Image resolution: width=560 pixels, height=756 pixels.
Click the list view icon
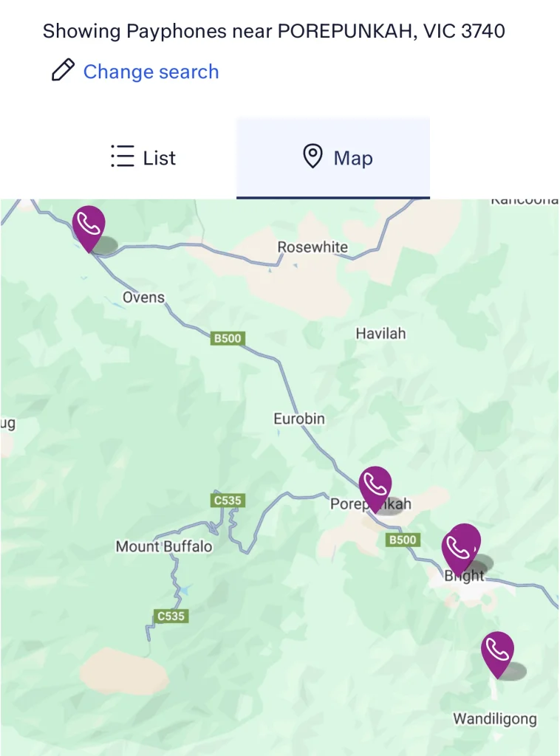pos(122,157)
